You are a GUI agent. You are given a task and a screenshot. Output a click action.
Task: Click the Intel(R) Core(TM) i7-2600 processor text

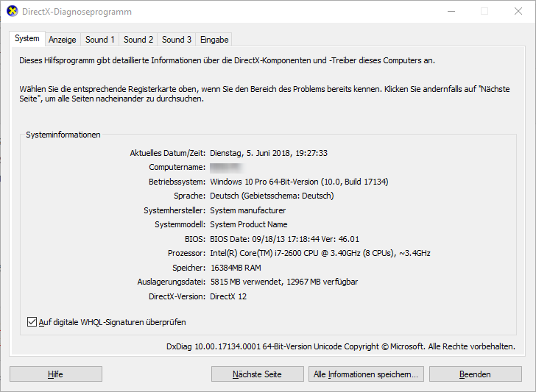[320, 253]
